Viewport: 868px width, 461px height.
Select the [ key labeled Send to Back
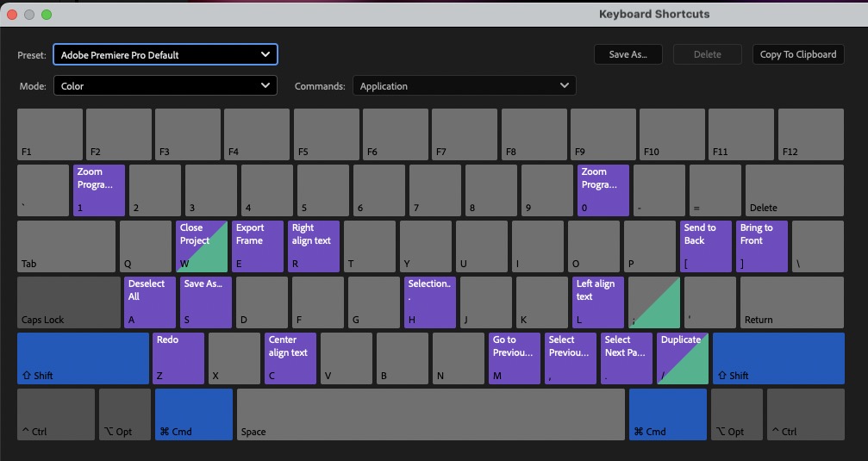pyautogui.click(x=706, y=246)
